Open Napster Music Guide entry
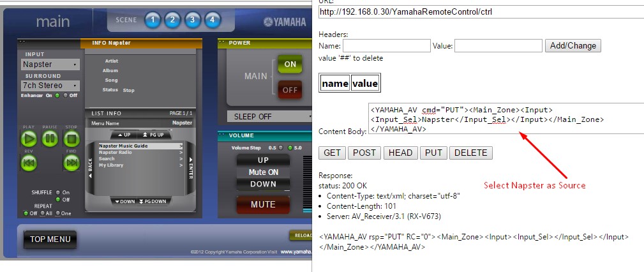This screenshot has width=644, height=272. tap(141, 146)
